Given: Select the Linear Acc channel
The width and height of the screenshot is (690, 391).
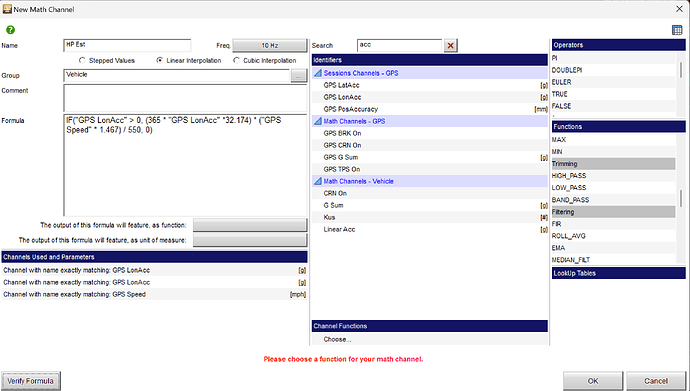Looking at the screenshot, I should point(429,229).
